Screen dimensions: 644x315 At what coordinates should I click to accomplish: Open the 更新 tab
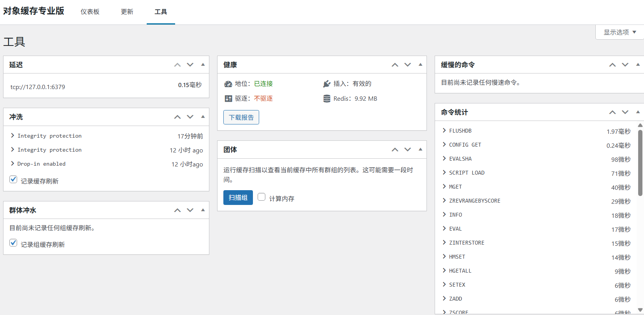(x=127, y=12)
